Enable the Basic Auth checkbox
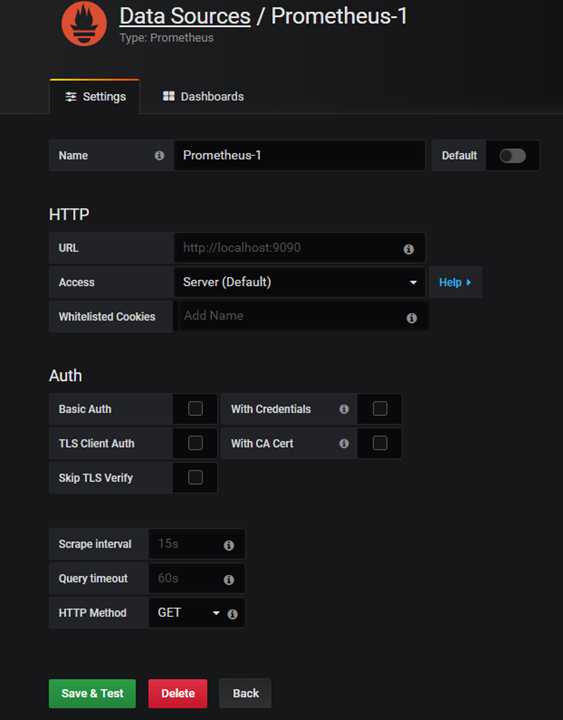 pyautogui.click(x=195, y=408)
